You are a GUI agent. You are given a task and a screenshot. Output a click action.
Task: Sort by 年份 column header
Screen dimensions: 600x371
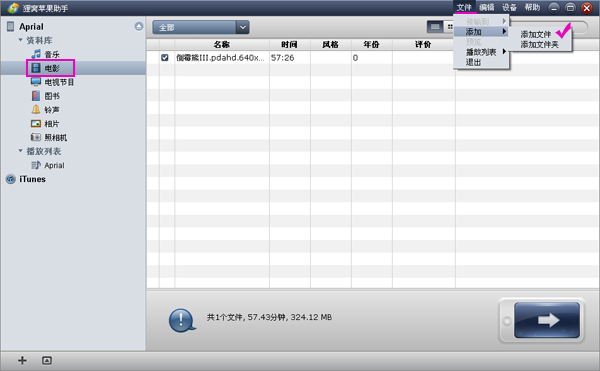coord(372,44)
